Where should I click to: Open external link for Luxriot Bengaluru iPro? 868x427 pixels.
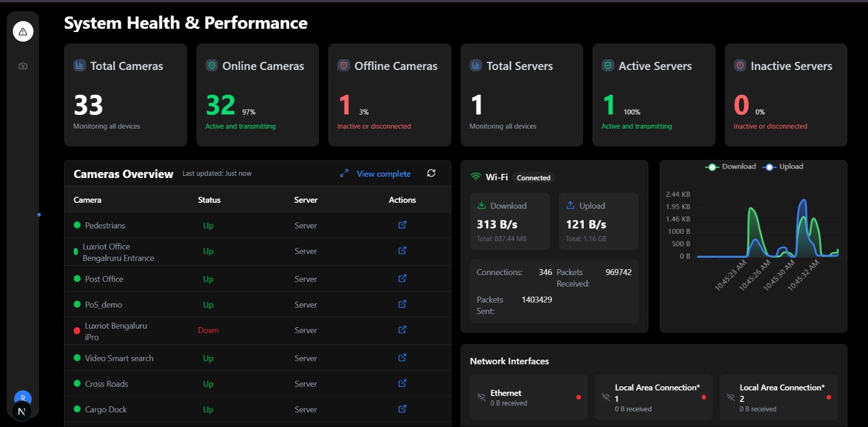click(x=402, y=330)
